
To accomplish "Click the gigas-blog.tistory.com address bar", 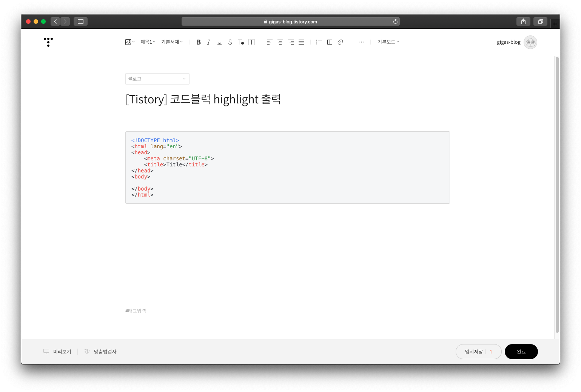I will click(290, 22).
